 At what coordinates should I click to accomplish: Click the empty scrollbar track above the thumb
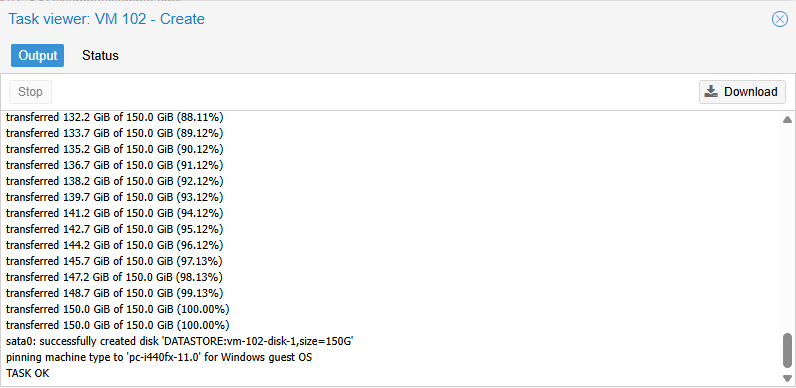pyautogui.click(x=787, y=229)
